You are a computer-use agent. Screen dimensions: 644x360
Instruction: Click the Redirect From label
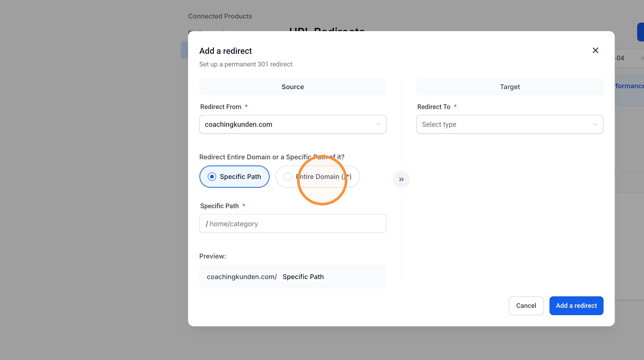click(x=221, y=107)
